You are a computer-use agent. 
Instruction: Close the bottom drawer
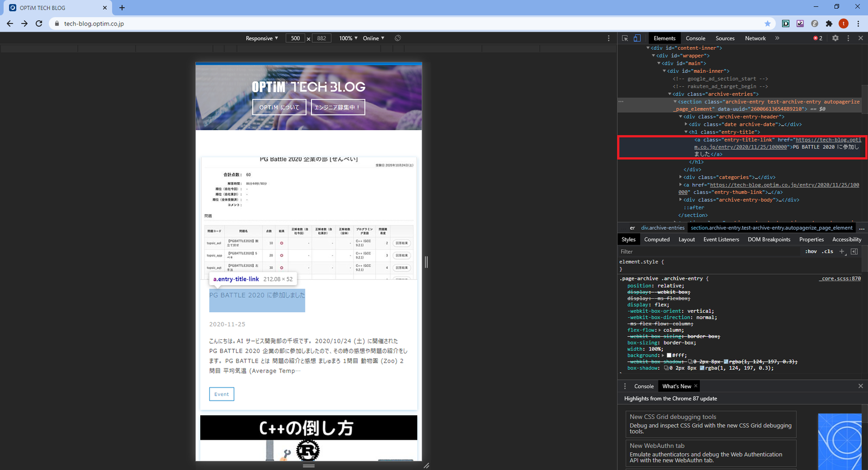860,386
